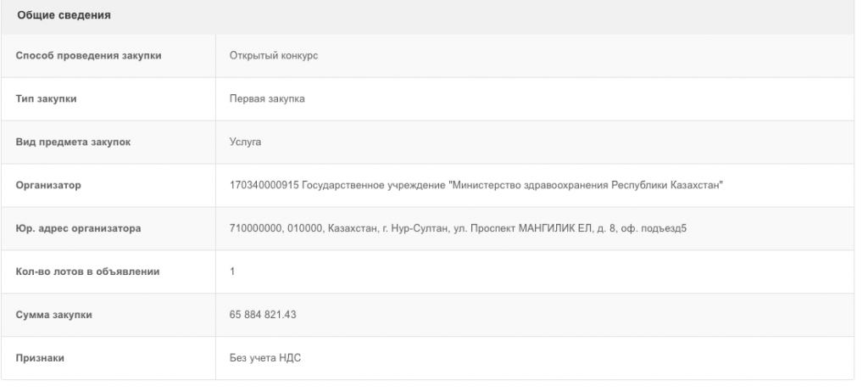Click the lot count value 1
The width and height of the screenshot is (868, 392).
(232, 272)
